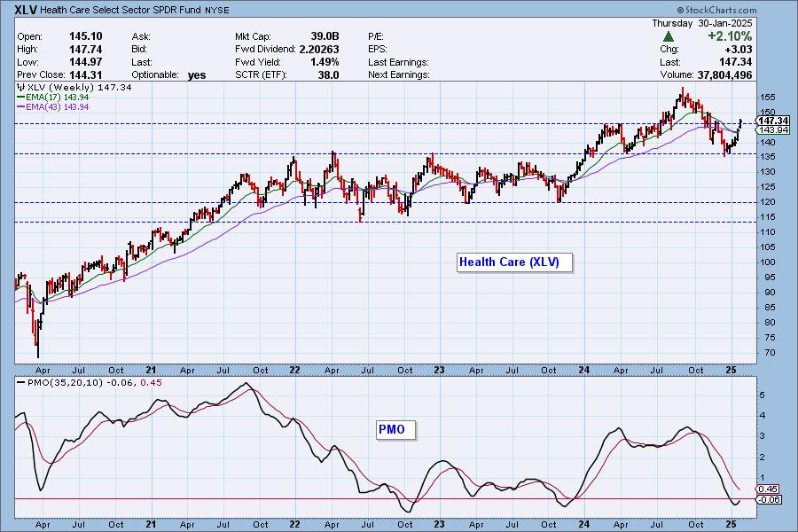Click year 24 on the PMO panel time axis
798x532 pixels.
[x=583, y=524]
